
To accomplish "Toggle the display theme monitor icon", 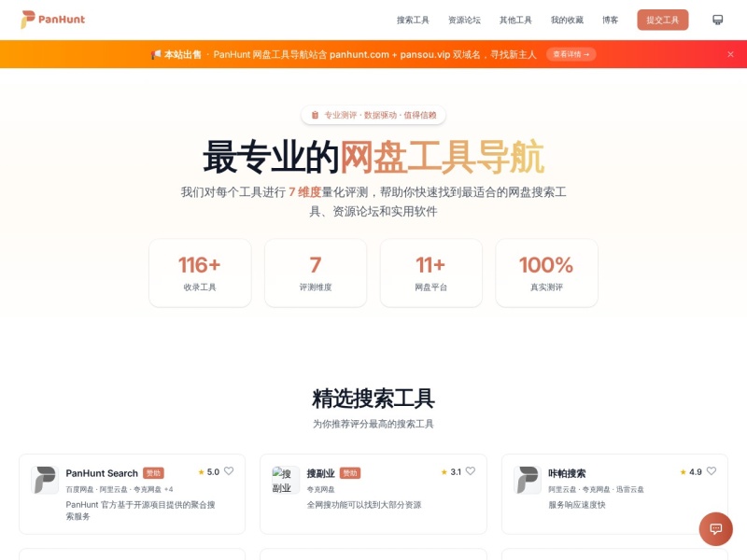I will [x=717, y=20].
